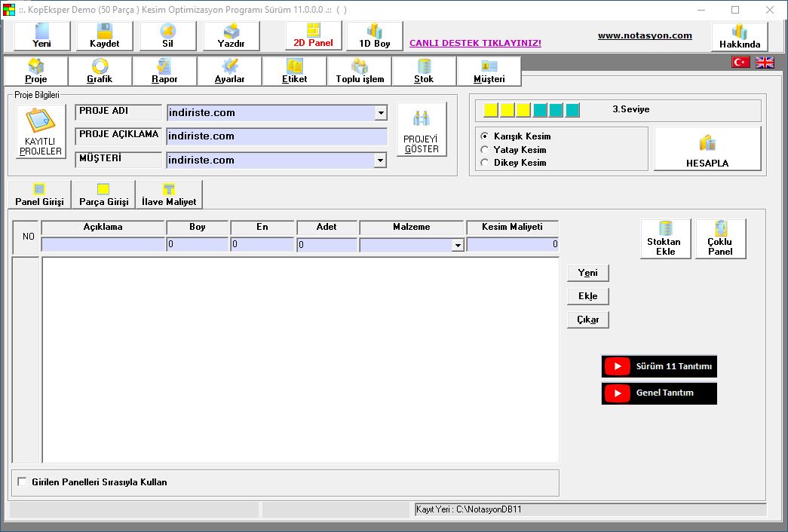Image resolution: width=788 pixels, height=532 pixels.
Task: Open the Rapor tab
Action: [164, 72]
